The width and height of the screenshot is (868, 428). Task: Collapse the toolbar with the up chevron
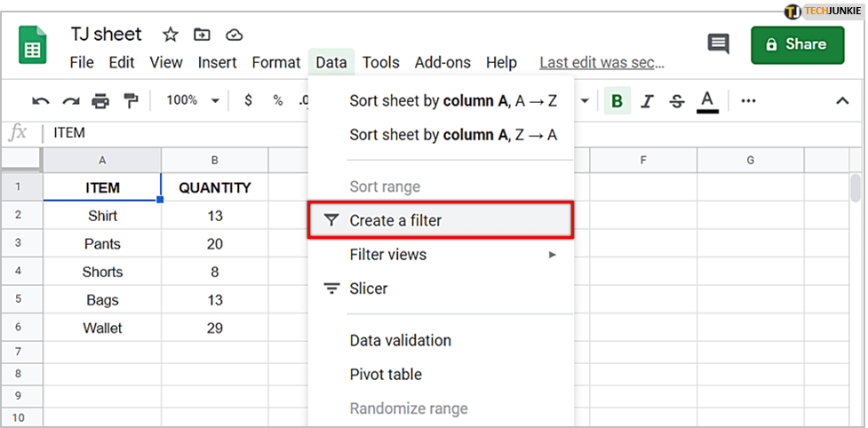(x=842, y=101)
